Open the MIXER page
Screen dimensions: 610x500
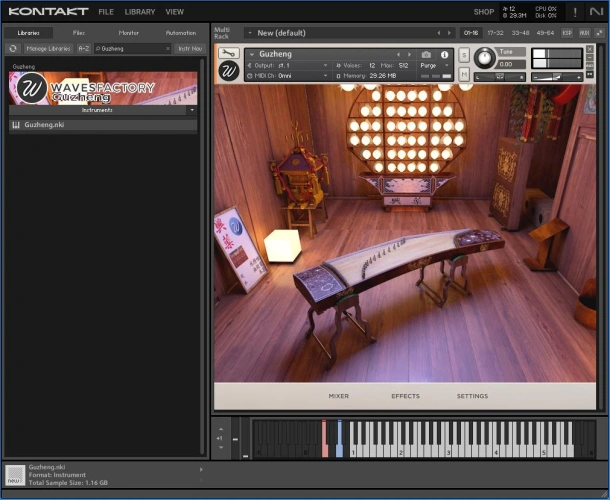point(338,396)
